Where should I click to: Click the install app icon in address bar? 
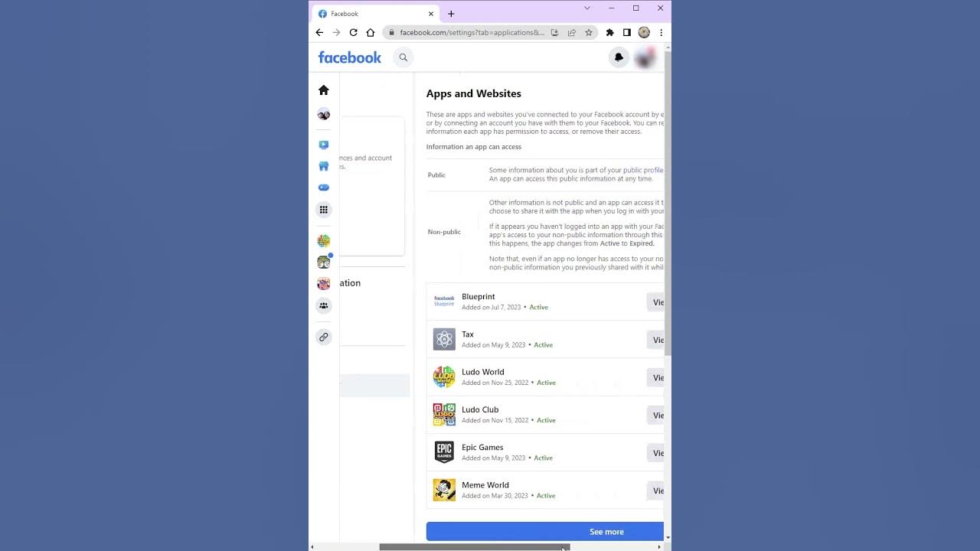click(555, 32)
